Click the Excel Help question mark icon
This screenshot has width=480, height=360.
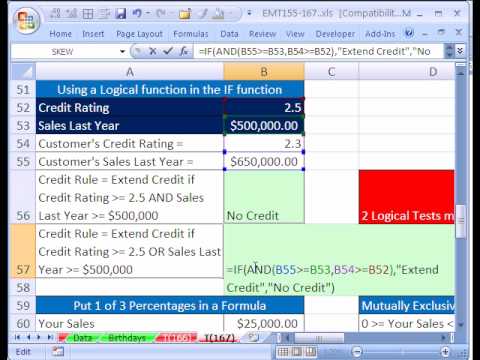click(x=409, y=33)
